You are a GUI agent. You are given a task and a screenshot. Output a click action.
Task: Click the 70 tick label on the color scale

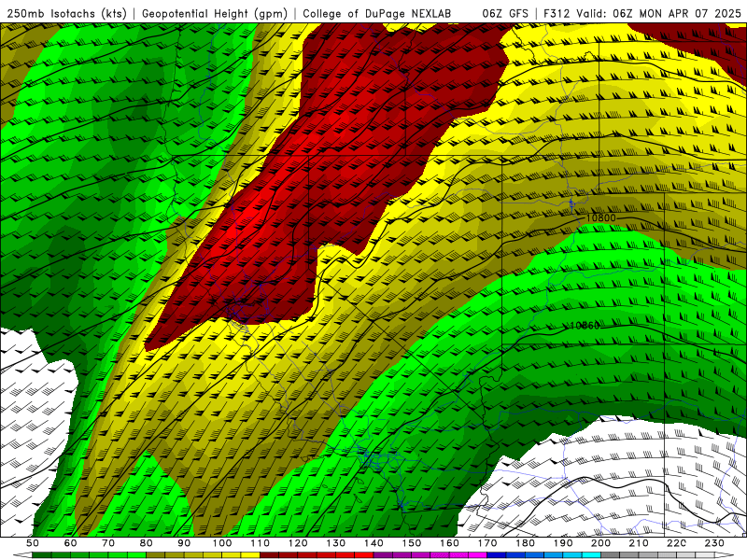click(108, 543)
